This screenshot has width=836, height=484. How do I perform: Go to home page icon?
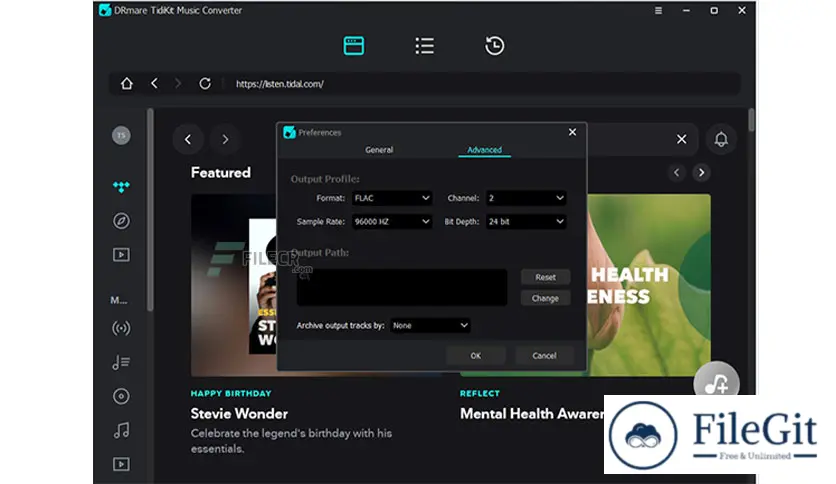(126, 84)
